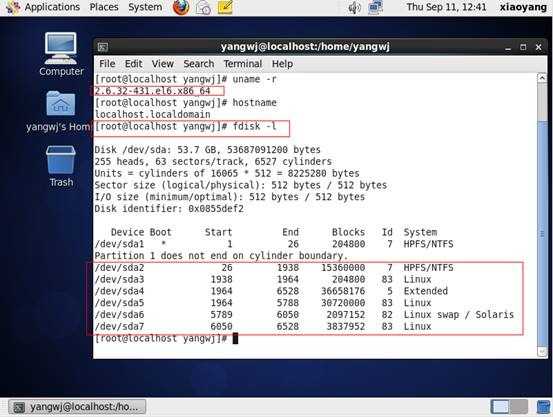This screenshot has width=553, height=417.
Task: Open the terminal Search menu
Action: pos(199,64)
